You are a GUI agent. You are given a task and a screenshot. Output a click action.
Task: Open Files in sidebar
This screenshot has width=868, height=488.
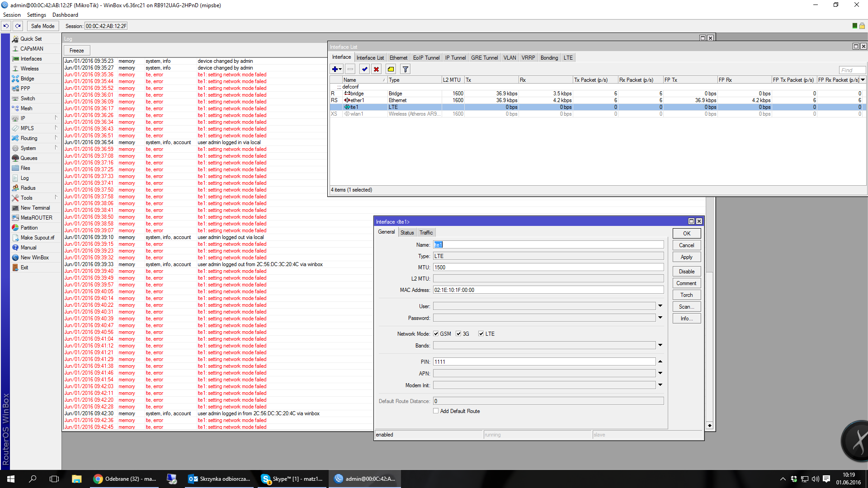[x=25, y=168]
